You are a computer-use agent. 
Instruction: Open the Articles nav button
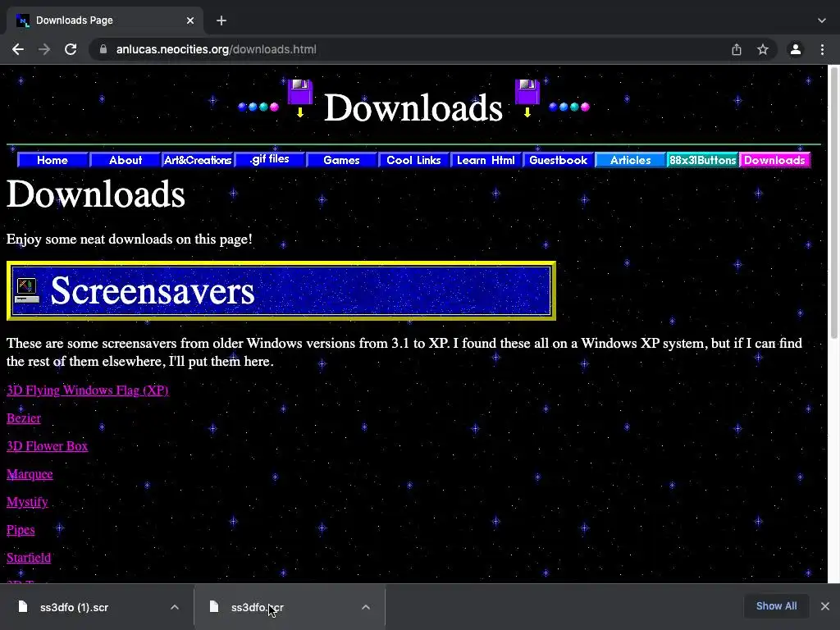[x=631, y=160]
